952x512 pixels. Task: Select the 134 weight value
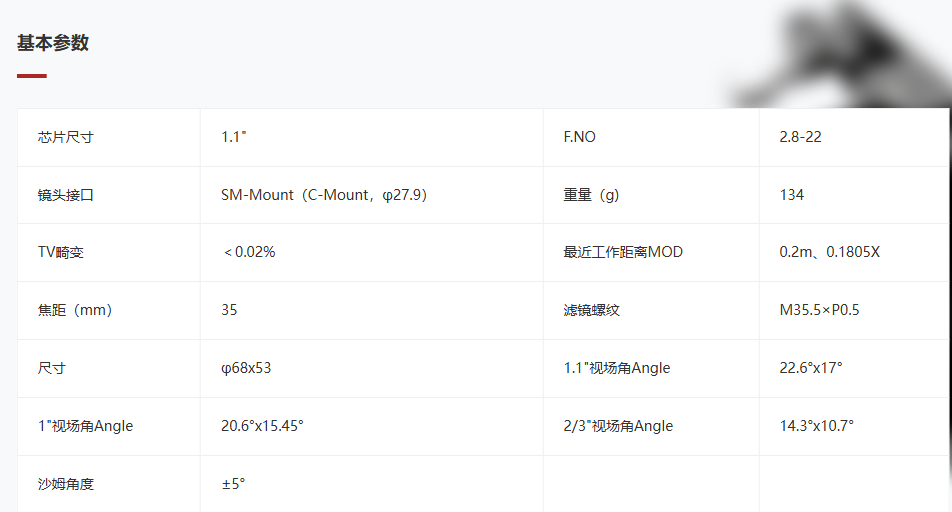coord(792,195)
